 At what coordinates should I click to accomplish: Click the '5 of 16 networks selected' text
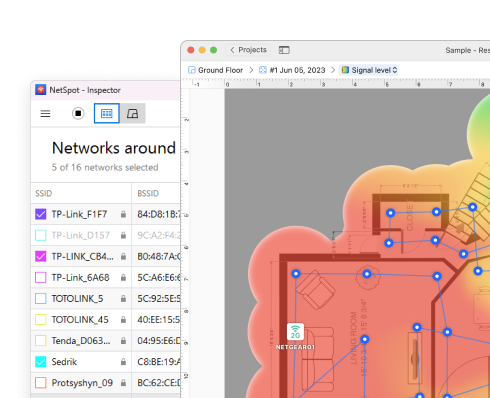pyautogui.click(x=105, y=167)
